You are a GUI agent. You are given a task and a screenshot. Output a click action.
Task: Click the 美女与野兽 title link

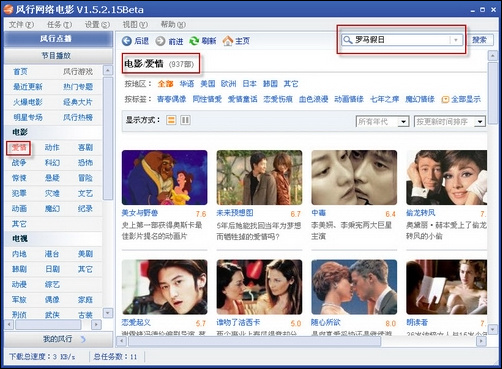140,213
